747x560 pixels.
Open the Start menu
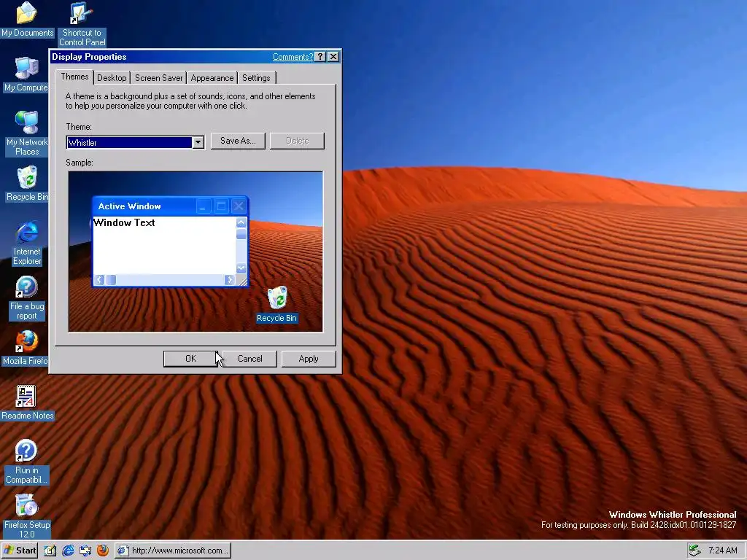click(20, 551)
